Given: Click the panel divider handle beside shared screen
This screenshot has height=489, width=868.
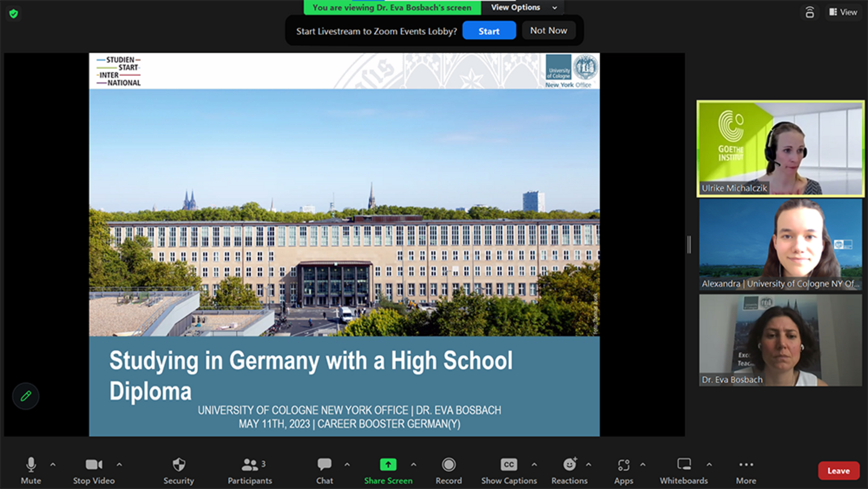Looking at the screenshot, I should pyautogui.click(x=690, y=244).
